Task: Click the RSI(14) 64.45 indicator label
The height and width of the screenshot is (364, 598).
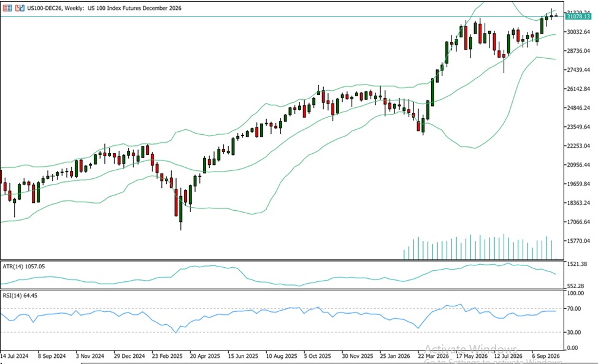Action: [20, 295]
